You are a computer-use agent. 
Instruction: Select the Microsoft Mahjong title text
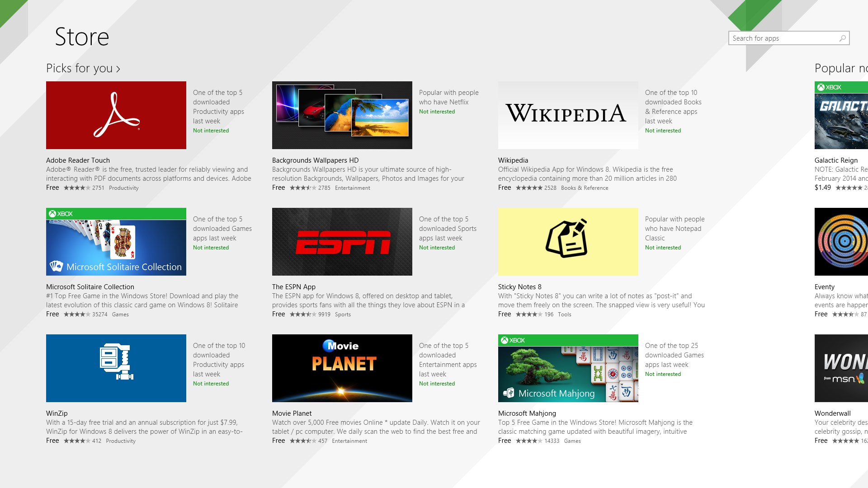pos(527,413)
